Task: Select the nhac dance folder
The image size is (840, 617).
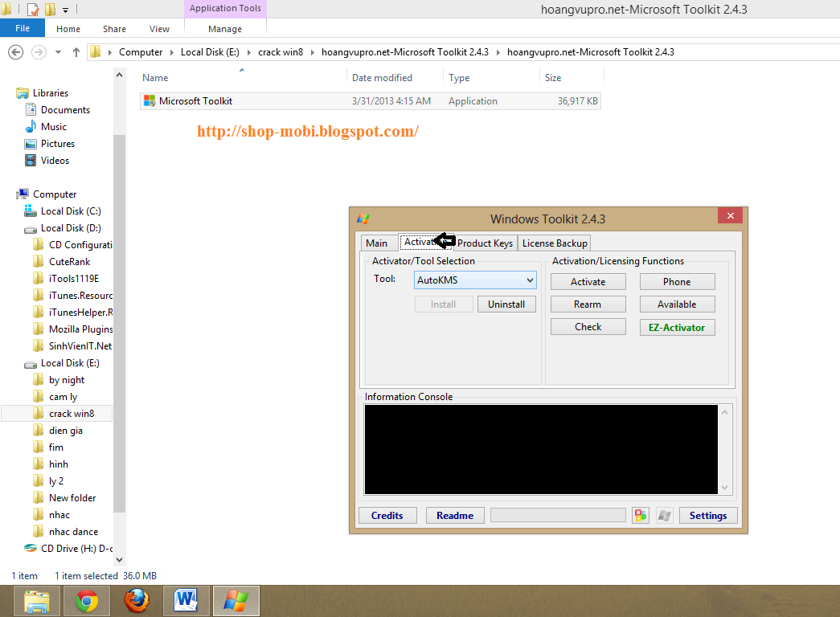Action: tap(73, 531)
